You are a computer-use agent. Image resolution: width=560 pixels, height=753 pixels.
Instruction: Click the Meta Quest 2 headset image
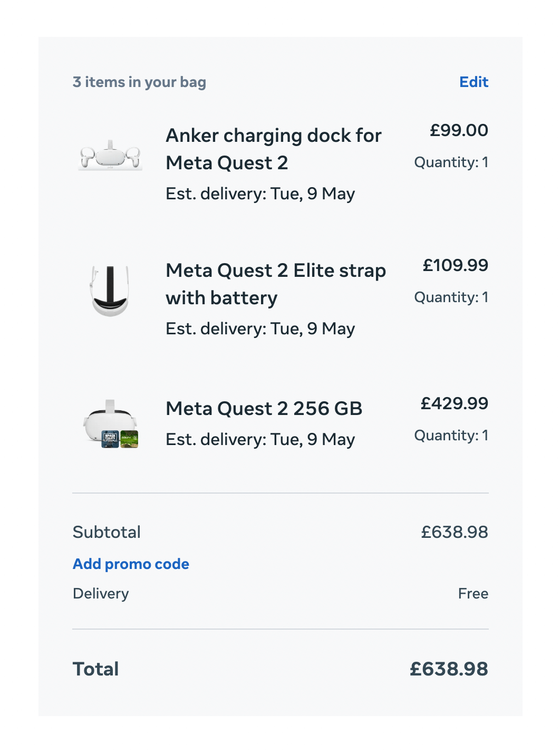(111, 424)
